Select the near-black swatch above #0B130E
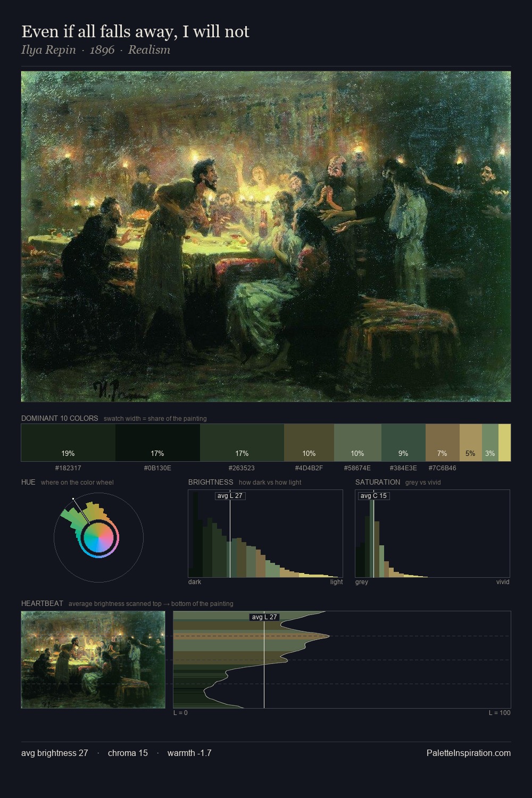 click(x=157, y=443)
